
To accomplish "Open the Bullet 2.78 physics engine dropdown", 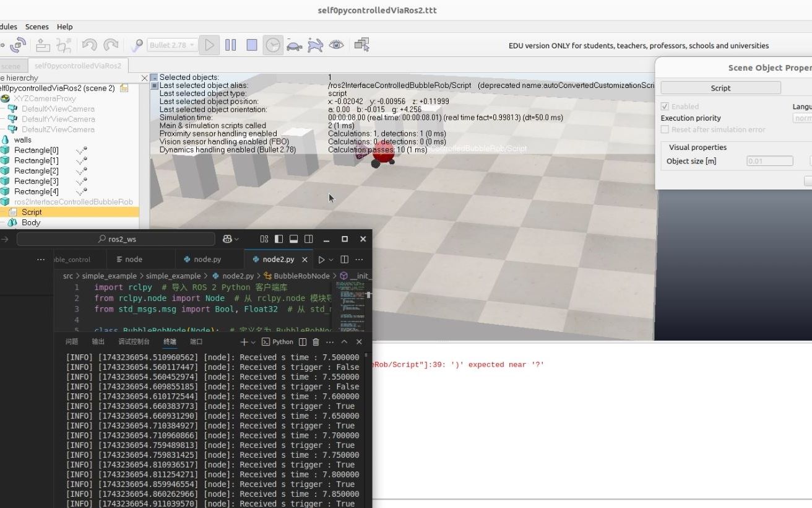I will tap(172, 45).
